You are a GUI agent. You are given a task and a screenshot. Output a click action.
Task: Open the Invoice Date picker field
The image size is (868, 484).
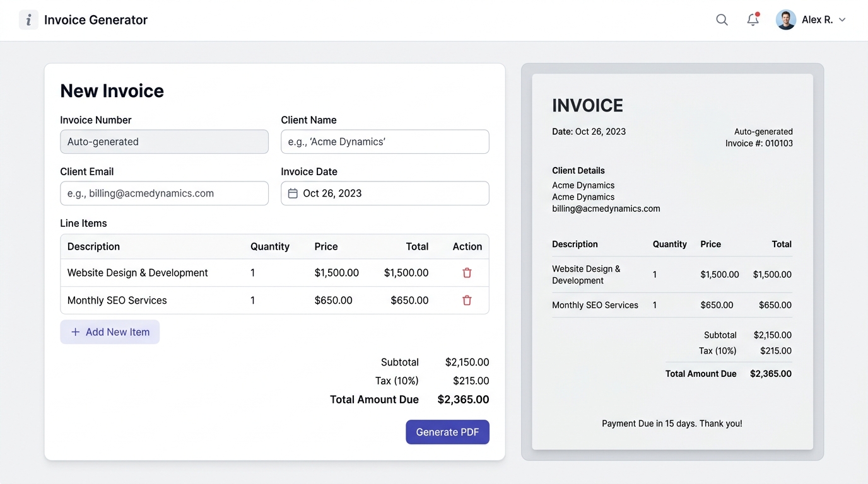[385, 193]
